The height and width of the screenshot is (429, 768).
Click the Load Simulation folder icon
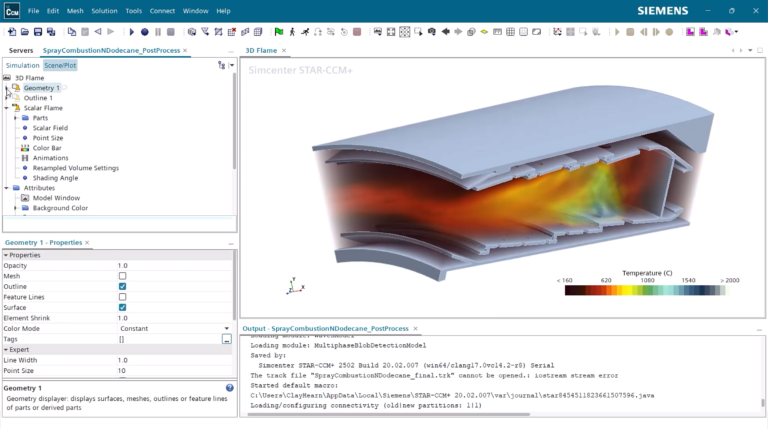[25, 32]
